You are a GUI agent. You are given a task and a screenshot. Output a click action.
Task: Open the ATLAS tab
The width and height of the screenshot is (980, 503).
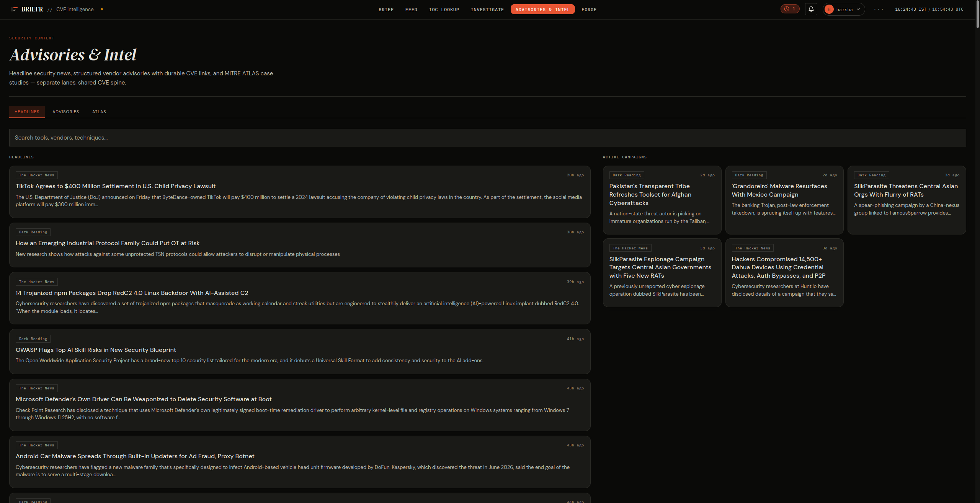(99, 112)
